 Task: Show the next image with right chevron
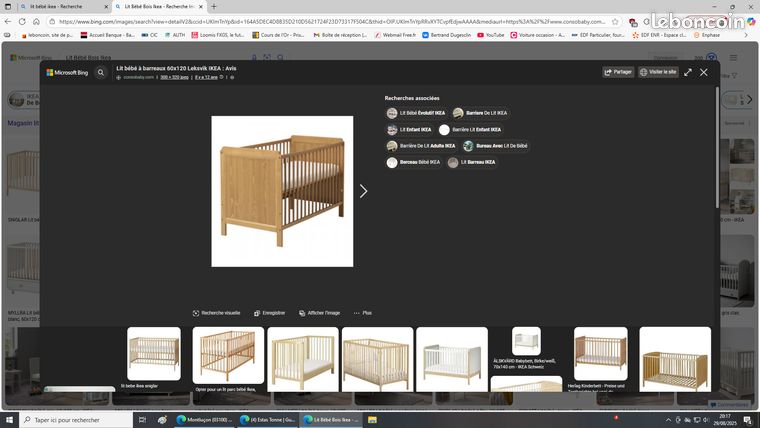[364, 191]
